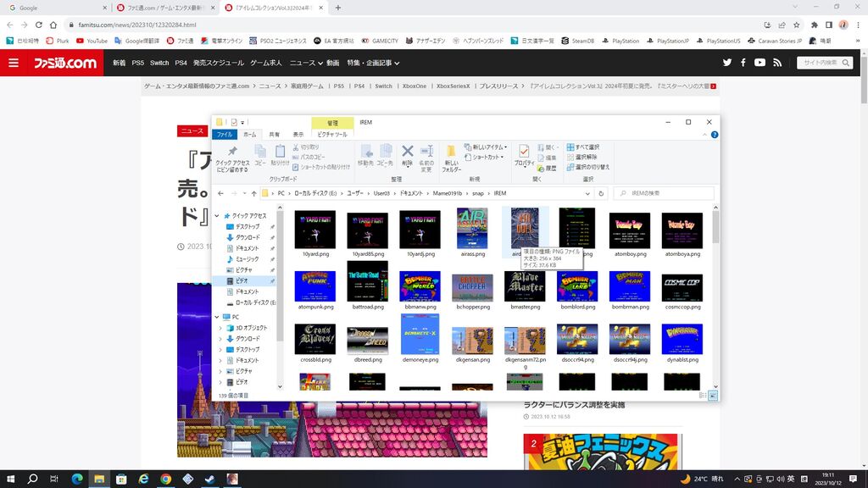Open taskbar search magnifier
This screenshot has width=868, height=488.
click(x=33, y=480)
